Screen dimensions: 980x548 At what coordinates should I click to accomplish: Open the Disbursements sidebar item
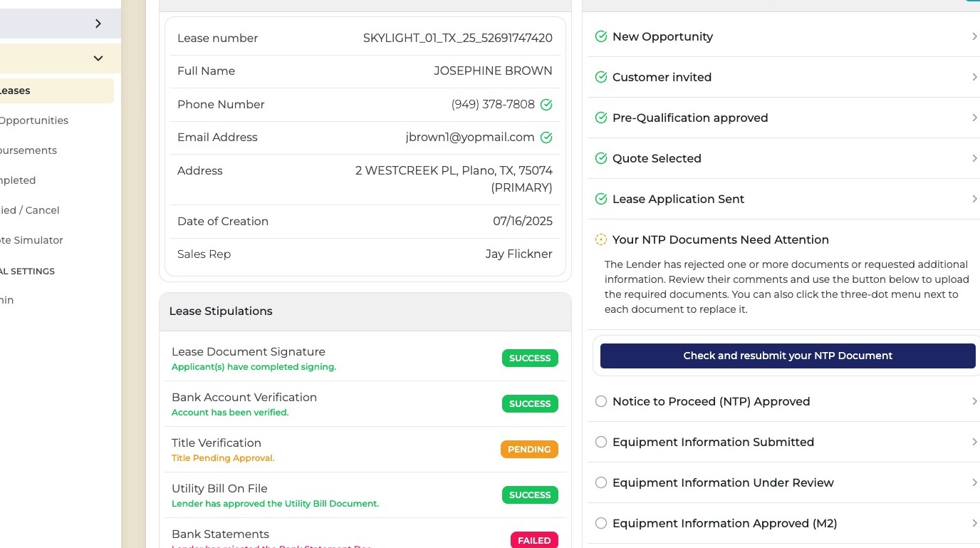coord(28,150)
